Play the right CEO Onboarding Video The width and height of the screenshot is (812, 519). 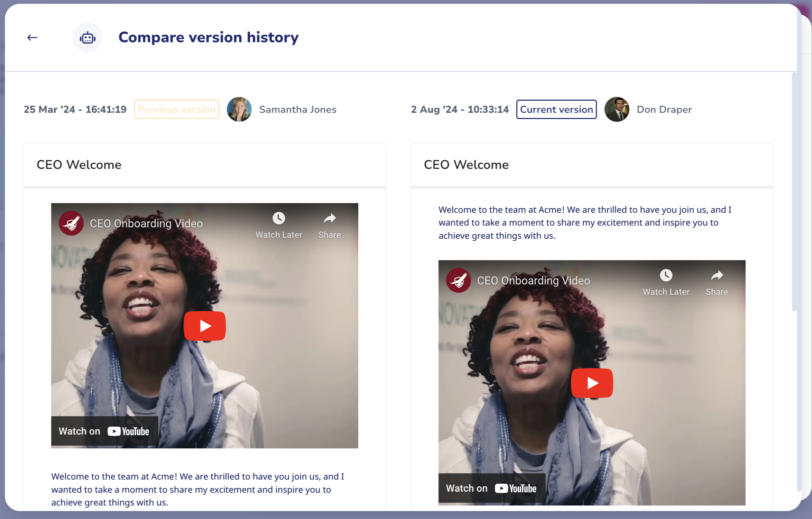pyautogui.click(x=592, y=383)
